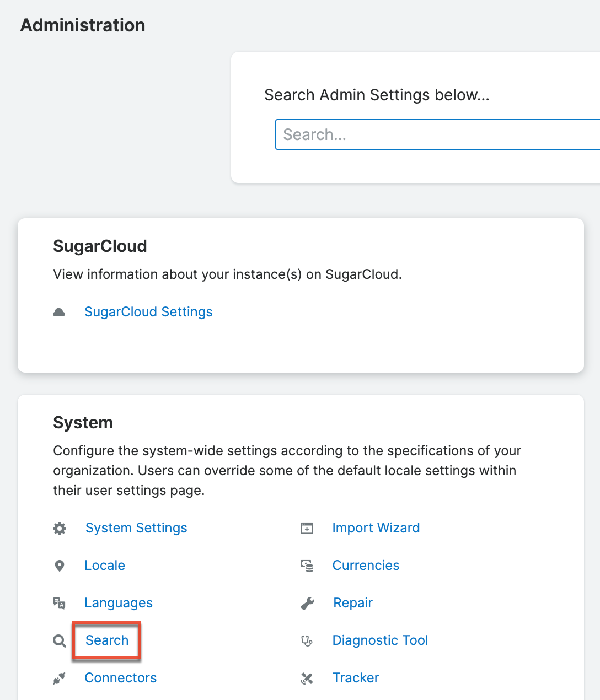The image size is (600, 700).
Task: Click 'Configure the system-wide settings' description
Action: [287, 471]
